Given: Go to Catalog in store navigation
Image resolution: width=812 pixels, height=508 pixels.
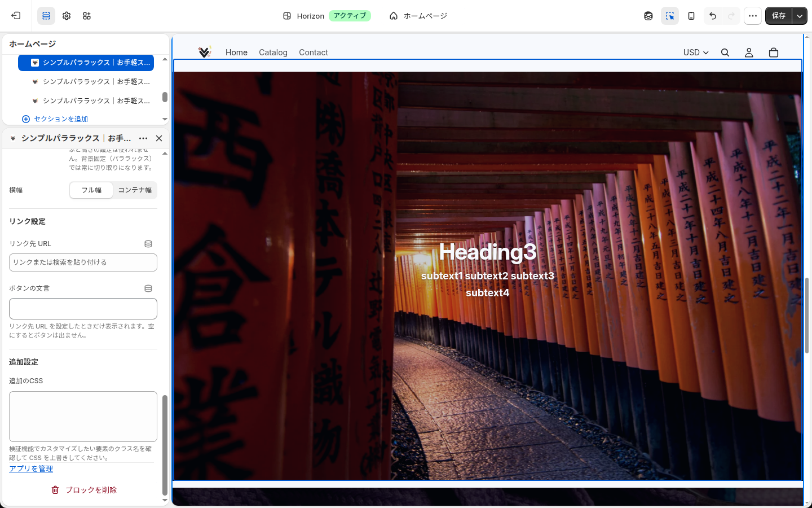Looking at the screenshot, I should (273, 52).
